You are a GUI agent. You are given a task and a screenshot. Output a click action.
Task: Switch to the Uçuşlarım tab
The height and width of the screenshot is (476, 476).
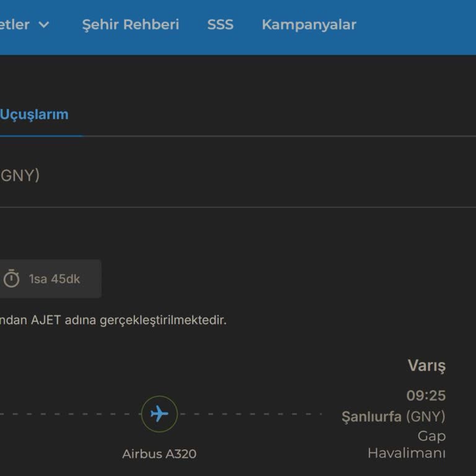[34, 115]
